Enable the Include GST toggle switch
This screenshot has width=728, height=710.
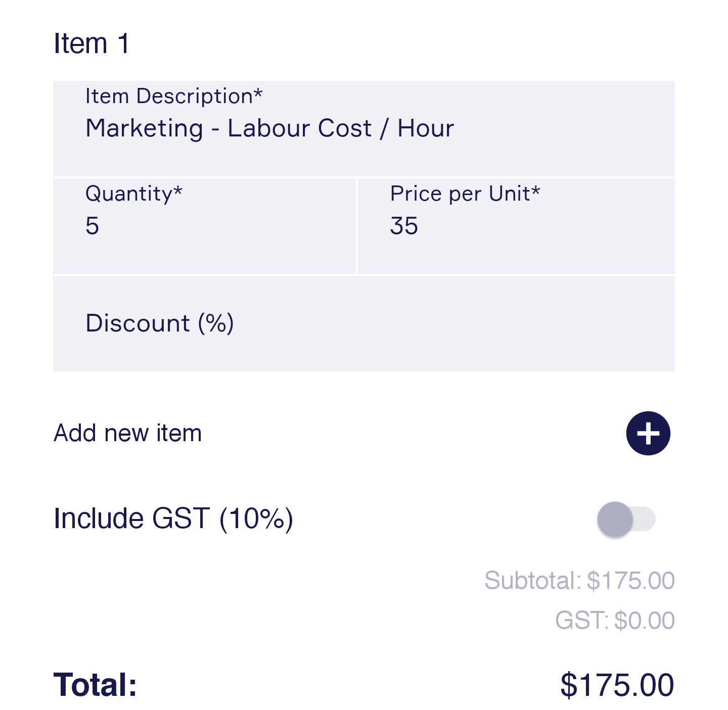point(626,519)
